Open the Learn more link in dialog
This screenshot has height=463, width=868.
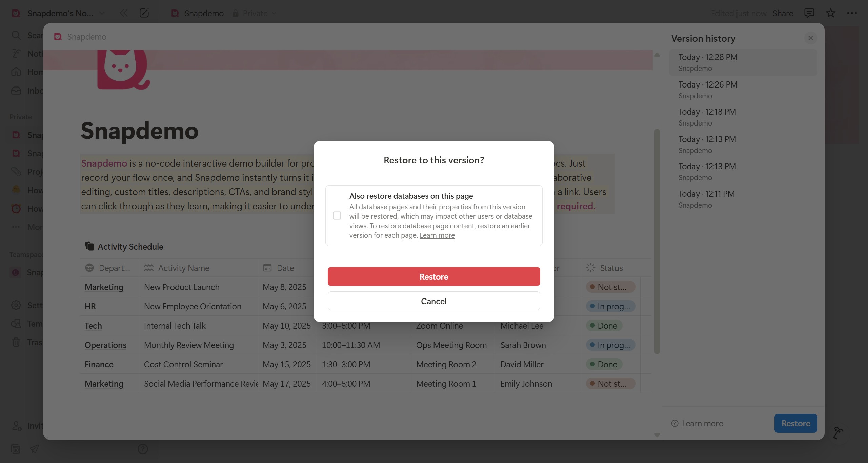[x=437, y=235]
